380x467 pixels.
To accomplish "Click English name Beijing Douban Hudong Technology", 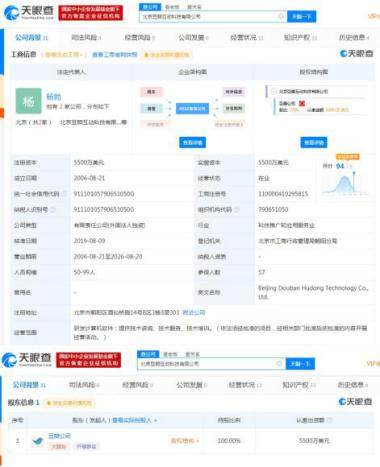I will [313, 292].
